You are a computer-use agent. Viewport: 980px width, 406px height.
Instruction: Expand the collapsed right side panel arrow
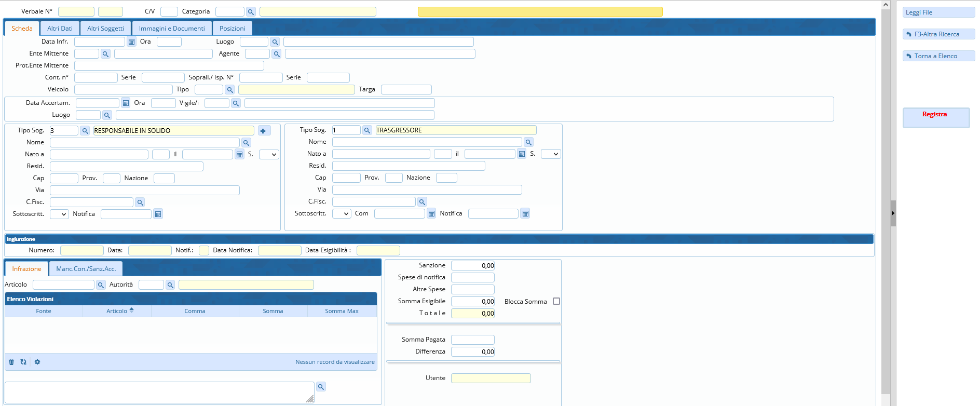coord(893,213)
